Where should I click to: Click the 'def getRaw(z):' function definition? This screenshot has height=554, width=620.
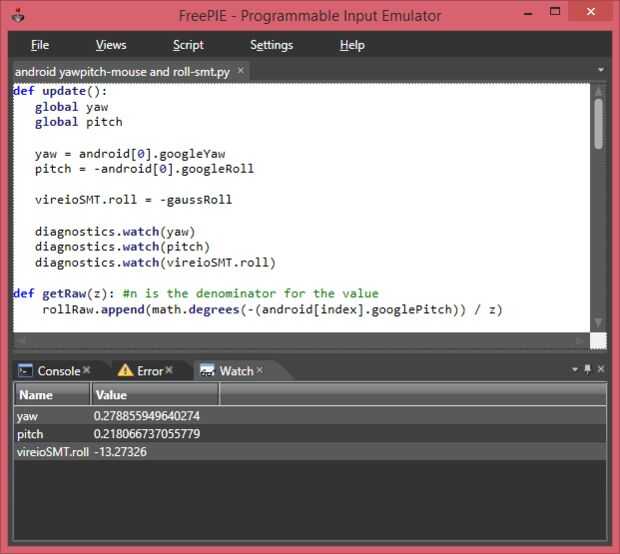tap(64, 293)
